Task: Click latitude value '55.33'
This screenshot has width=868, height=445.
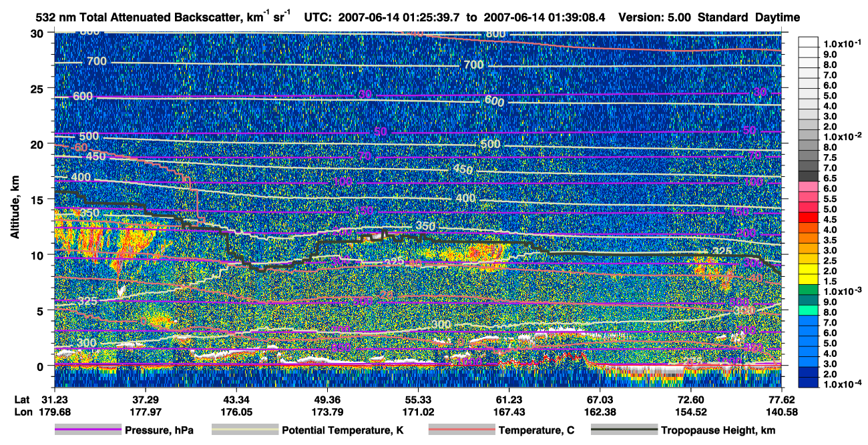Action: pos(417,398)
